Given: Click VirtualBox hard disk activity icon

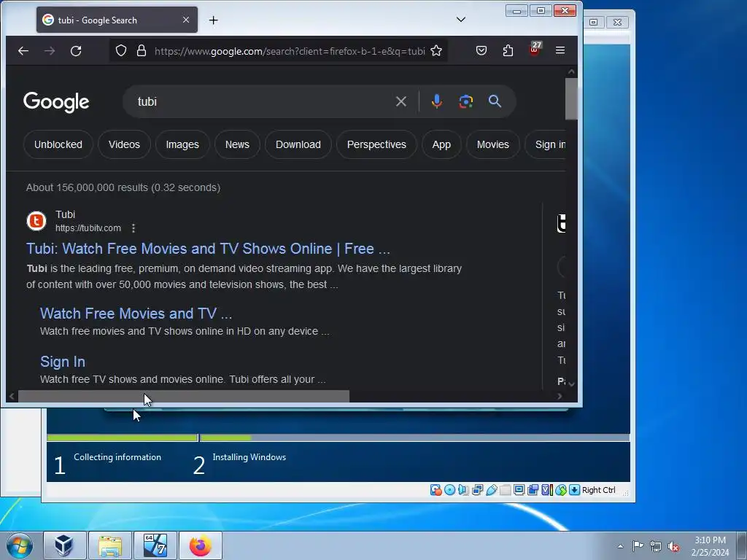Looking at the screenshot, I should pyautogui.click(x=436, y=490).
